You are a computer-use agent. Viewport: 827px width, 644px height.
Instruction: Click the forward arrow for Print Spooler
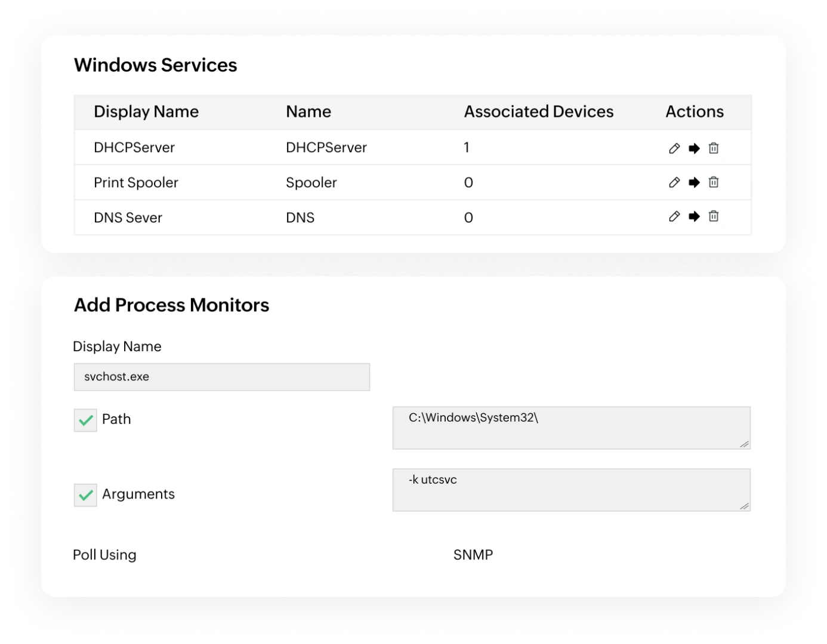tap(694, 183)
